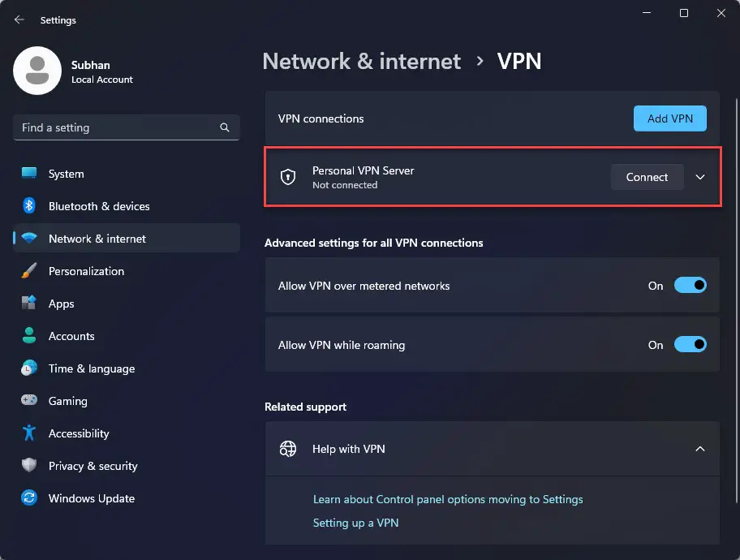Click the Privacy & security shield icon
The height and width of the screenshot is (560, 740).
(x=29, y=466)
